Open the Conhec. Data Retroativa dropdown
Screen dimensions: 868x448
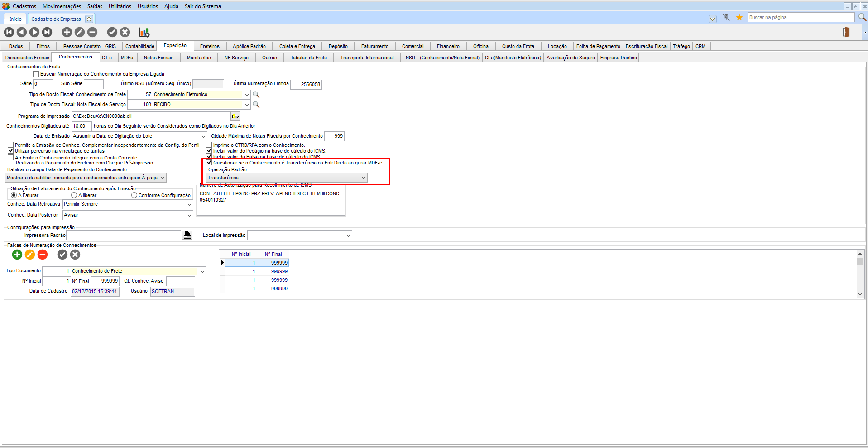click(189, 204)
